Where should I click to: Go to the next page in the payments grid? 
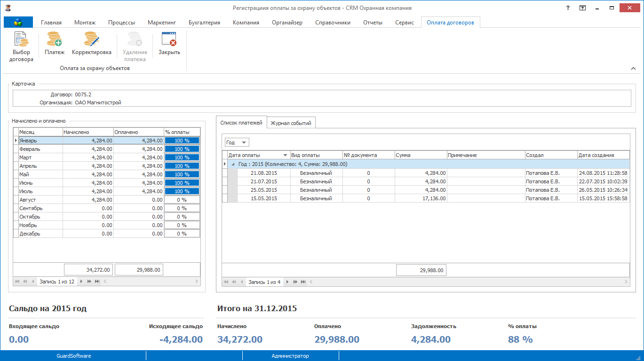click(x=295, y=282)
